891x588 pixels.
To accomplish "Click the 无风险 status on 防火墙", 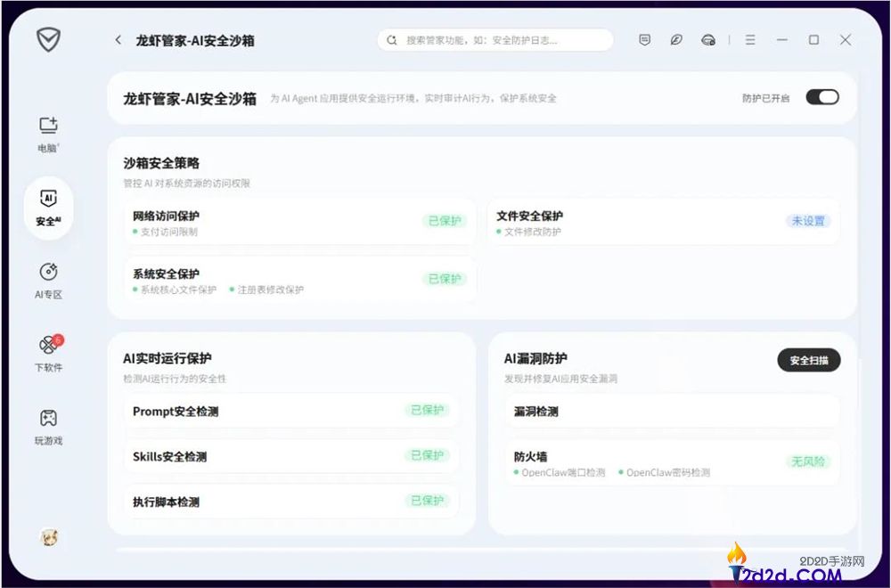I will (x=807, y=461).
